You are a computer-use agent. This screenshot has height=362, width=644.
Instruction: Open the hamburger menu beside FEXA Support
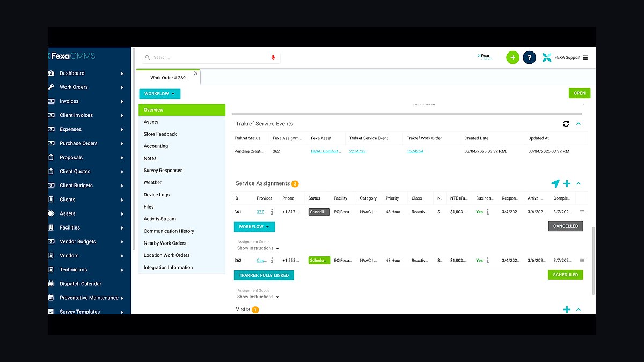click(586, 57)
